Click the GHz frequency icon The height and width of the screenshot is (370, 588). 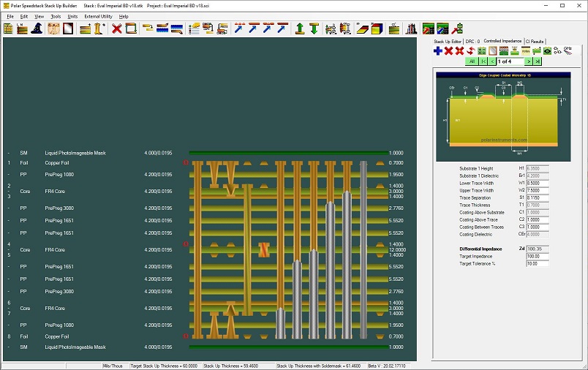pyautogui.click(x=568, y=51)
